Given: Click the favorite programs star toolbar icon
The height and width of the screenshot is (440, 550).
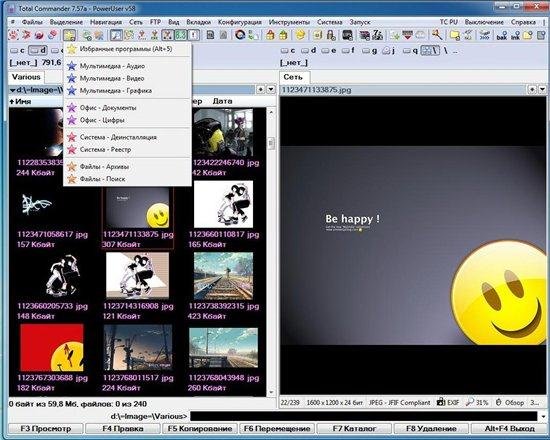Looking at the screenshot, I should coord(69,35).
